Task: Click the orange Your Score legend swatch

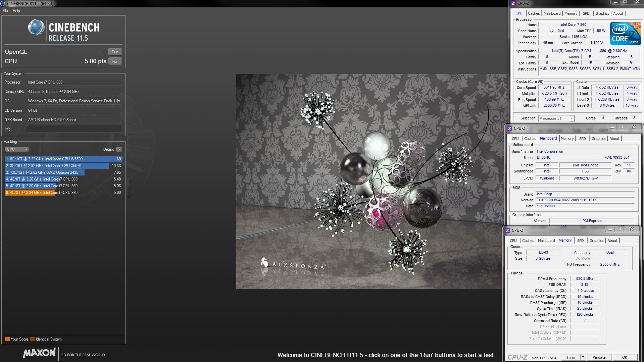Action: click(x=7, y=339)
